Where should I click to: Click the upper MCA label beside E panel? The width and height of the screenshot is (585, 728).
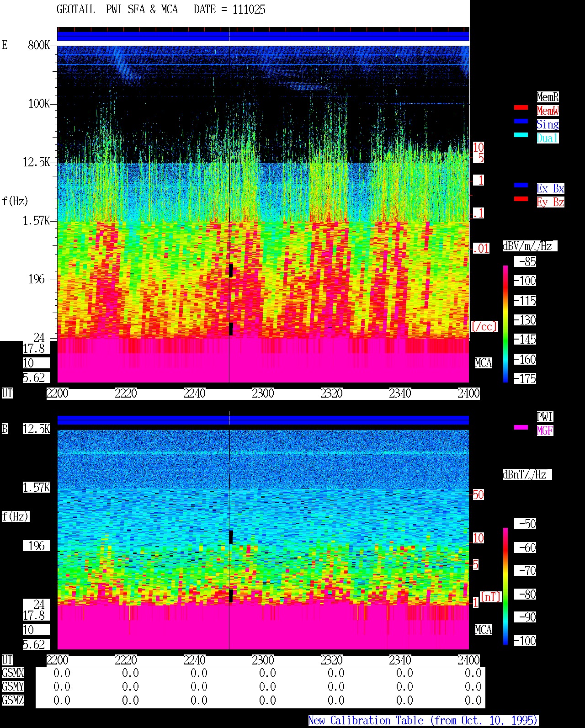pos(484,363)
